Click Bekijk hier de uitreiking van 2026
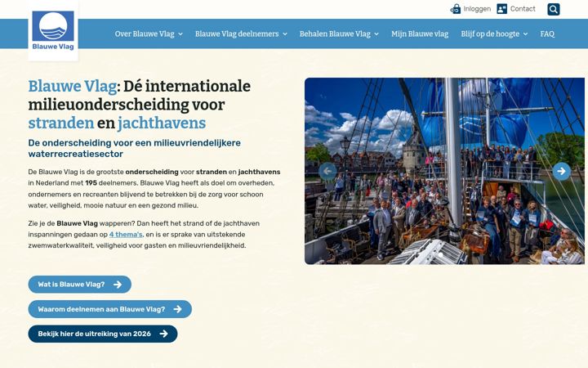This screenshot has width=588, height=368. click(x=103, y=334)
